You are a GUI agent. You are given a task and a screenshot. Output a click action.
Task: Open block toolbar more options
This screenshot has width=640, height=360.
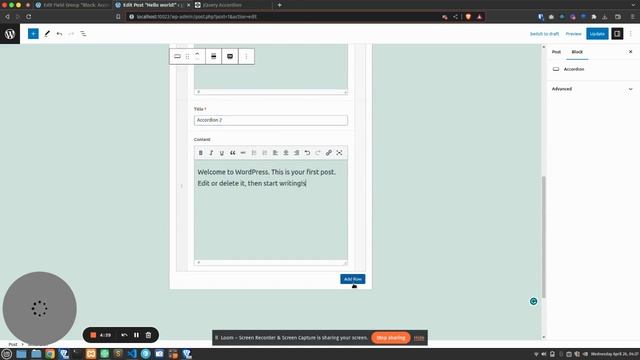pos(246,56)
